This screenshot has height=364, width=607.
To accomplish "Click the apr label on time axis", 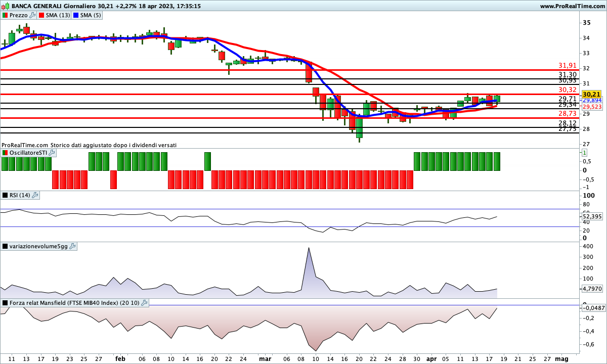I will tap(431, 358).
